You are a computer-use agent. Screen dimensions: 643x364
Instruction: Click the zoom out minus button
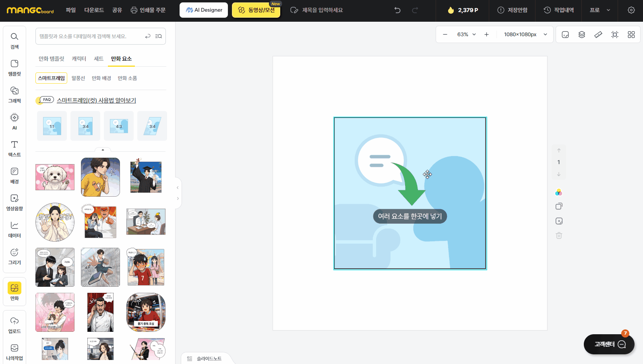point(445,35)
